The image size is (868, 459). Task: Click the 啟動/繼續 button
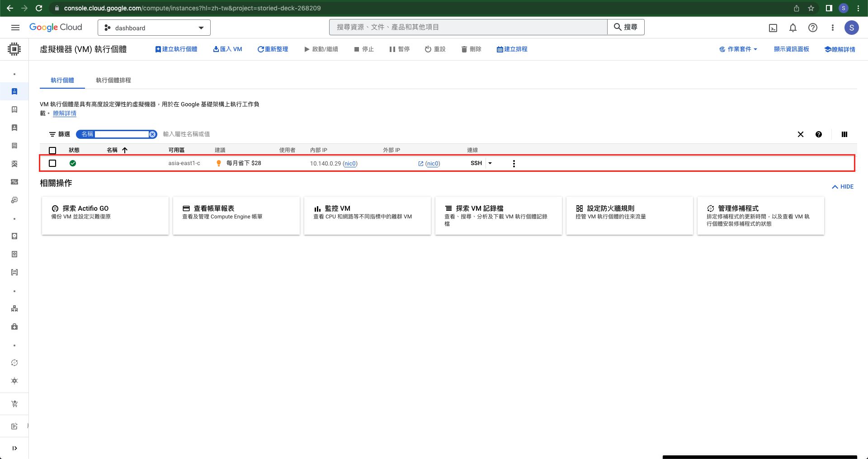click(x=321, y=49)
